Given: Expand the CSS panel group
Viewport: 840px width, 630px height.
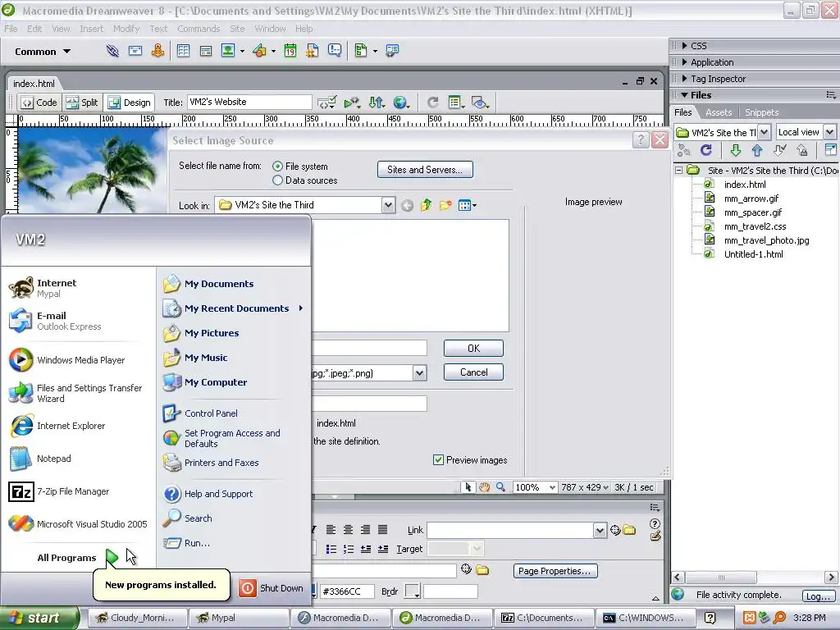Looking at the screenshot, I should (684, 46).
